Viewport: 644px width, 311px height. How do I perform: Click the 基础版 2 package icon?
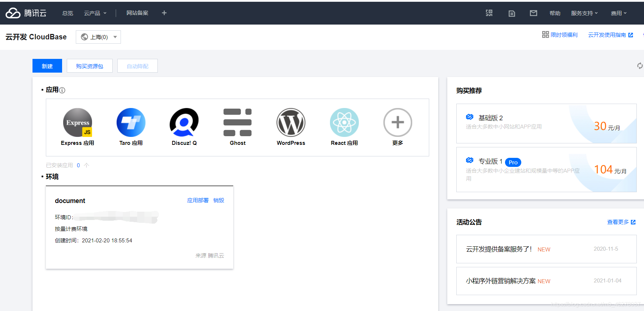tap(470, 117)
